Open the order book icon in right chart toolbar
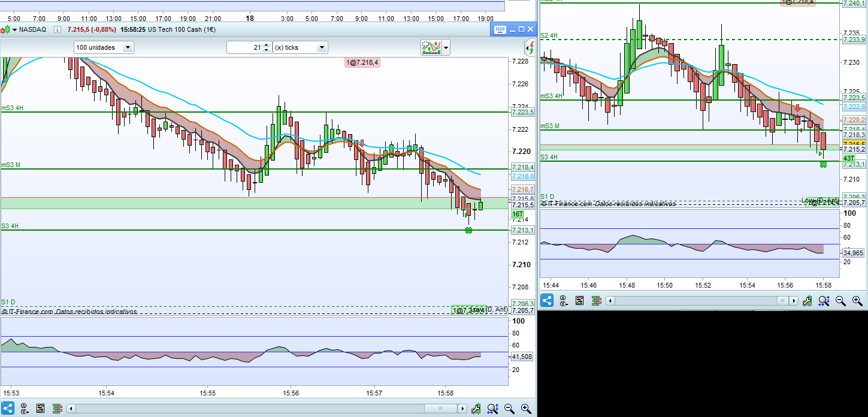868x417 pixels. (x=595, y=301)
